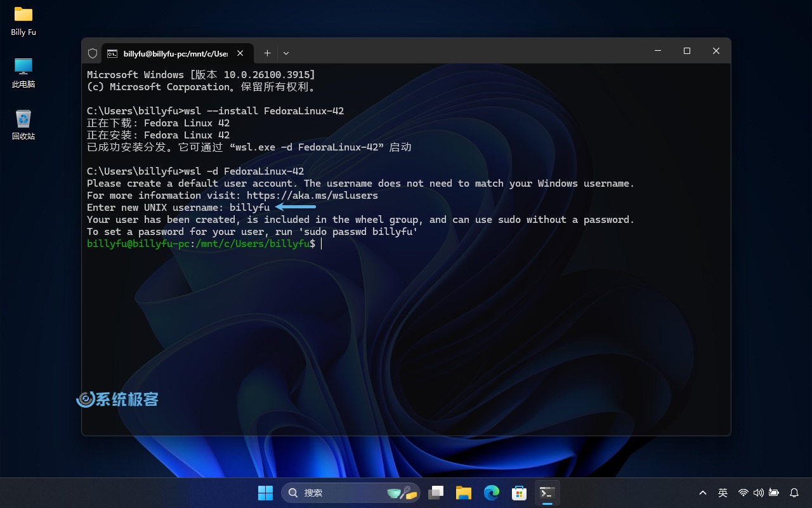Image resolution: width=812 pixels, height=508 pixels.
Task: Open the Wi-Fi network tray icon
Action: tap(743, 493)
